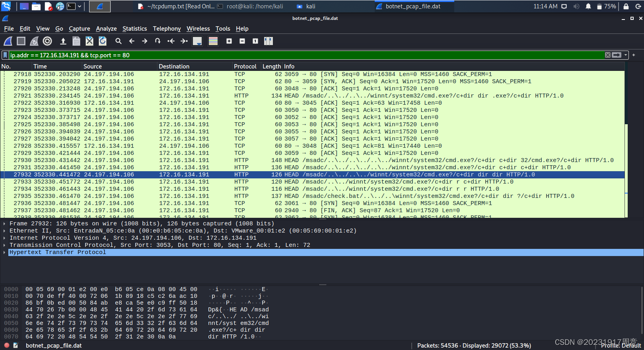This screenshot has height=350, width=644.
Task: Toggle packet colorization rules
Action: pyautogui.click(x=213, y=41)
